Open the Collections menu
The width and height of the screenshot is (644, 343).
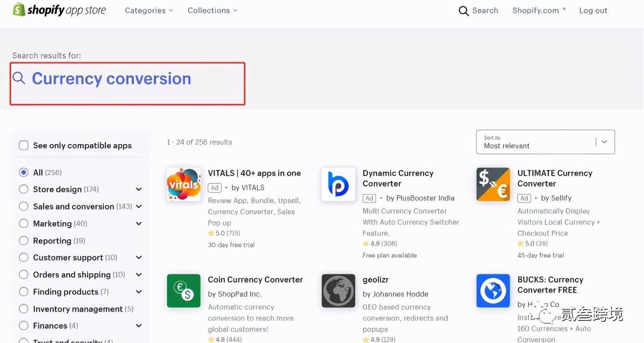tap(212, 11)
